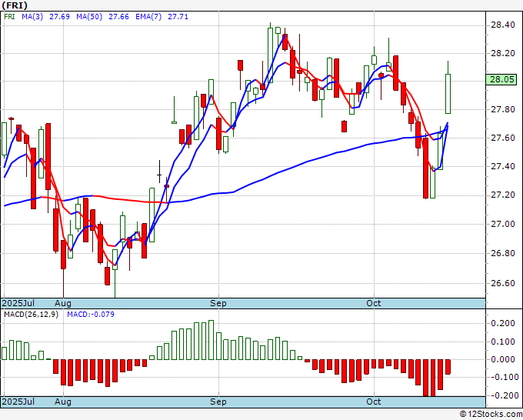This screenshot has width=523, height=420.
Task: Click the MA(50) legend label
Action: point(89,17)
